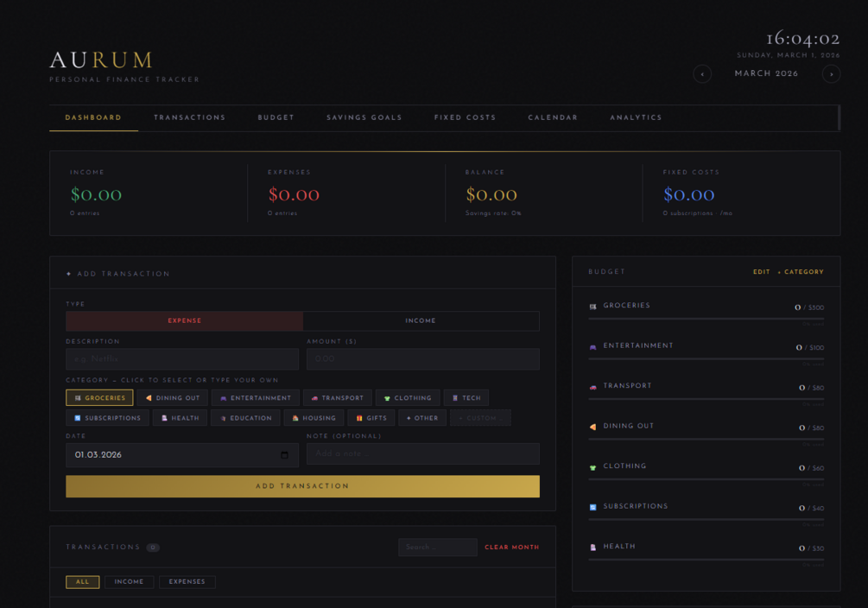Click Transport icon in Budget panel

(592, 387)
